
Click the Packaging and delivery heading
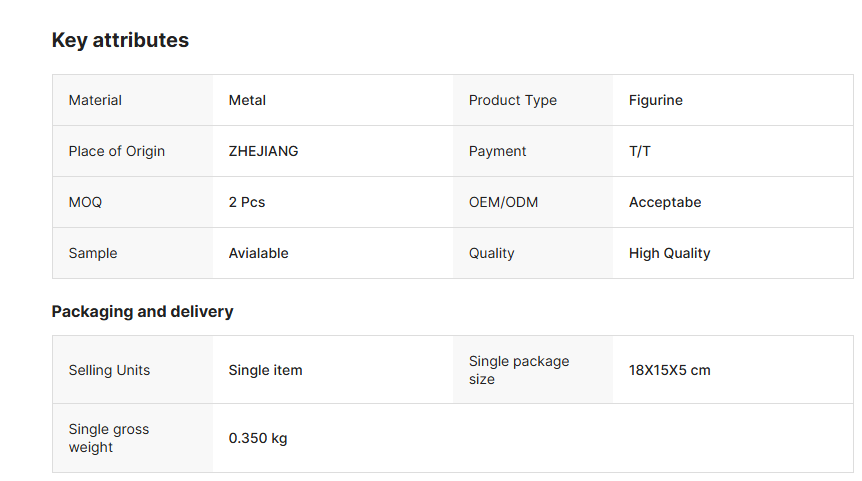coord(142,312)
